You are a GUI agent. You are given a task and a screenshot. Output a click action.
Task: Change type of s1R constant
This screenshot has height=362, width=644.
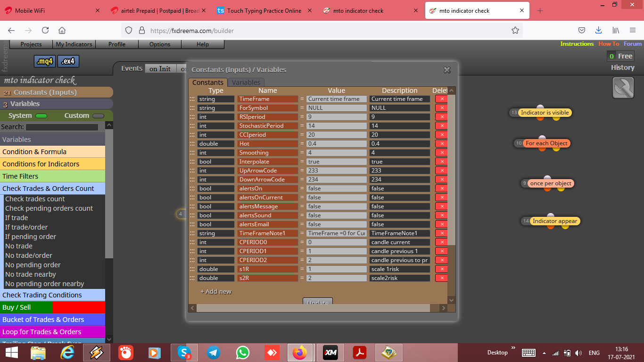pyautogui.click(x=216, y=269)
